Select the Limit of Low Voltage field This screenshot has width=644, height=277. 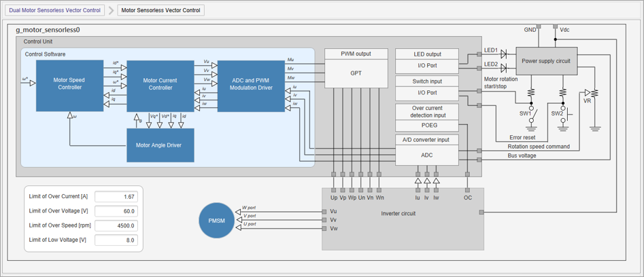tap(116, 240)
